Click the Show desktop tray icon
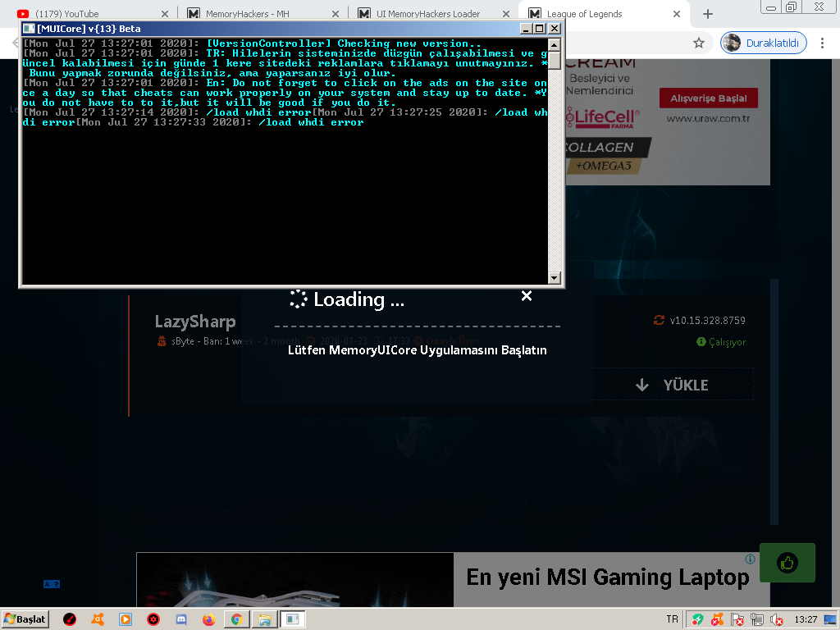 (830, 620)
